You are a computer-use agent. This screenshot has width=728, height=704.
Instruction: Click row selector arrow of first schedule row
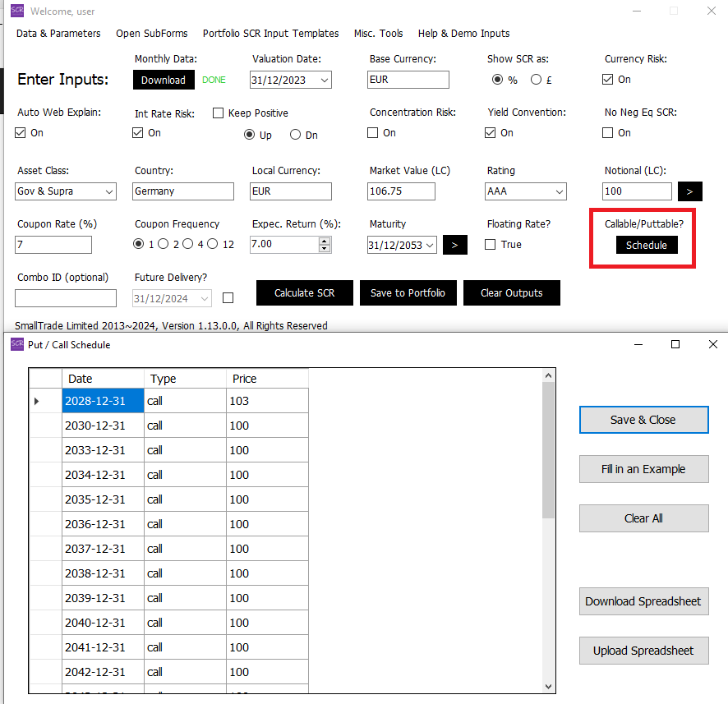tap(37, 401)
